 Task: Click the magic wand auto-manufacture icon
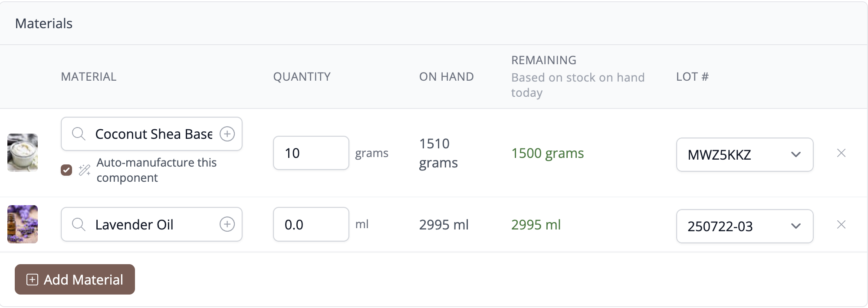85,170
